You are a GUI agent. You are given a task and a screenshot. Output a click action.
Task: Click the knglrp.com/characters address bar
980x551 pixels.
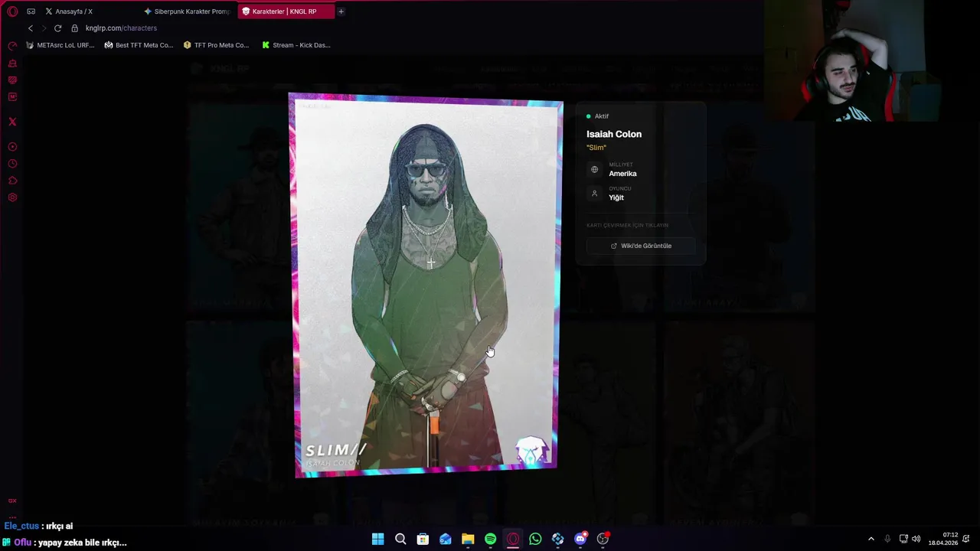point(121,28)
